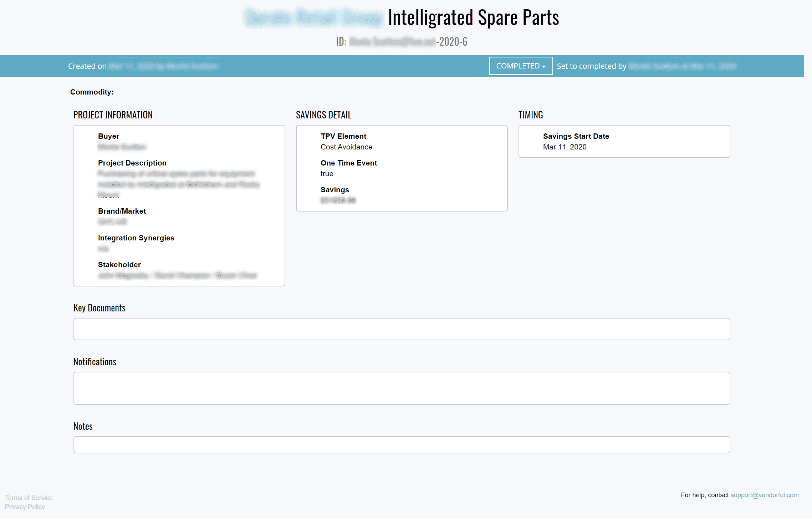Select the 'Mar 11, 2020' start date value
This screenshot has width=812, height=519.
click(565, 147)
